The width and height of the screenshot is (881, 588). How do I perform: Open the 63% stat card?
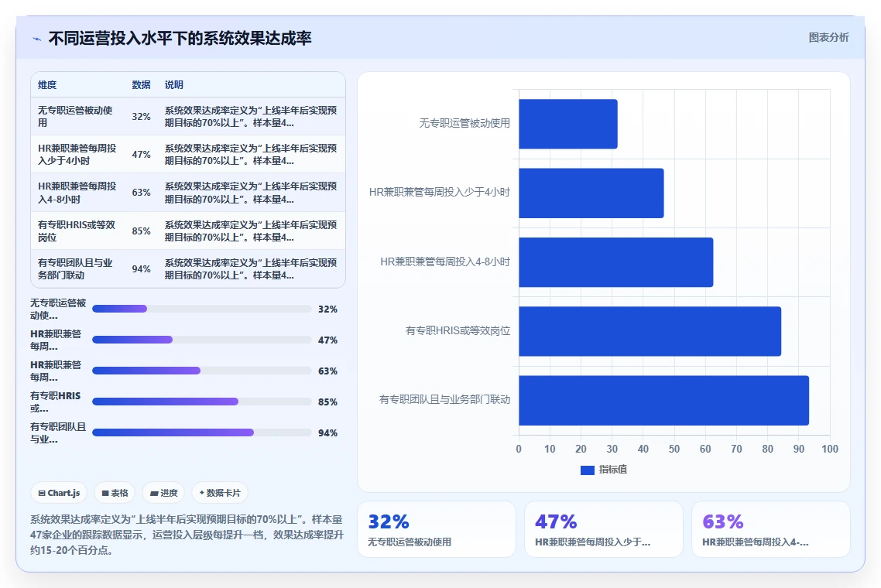point(771,529)
